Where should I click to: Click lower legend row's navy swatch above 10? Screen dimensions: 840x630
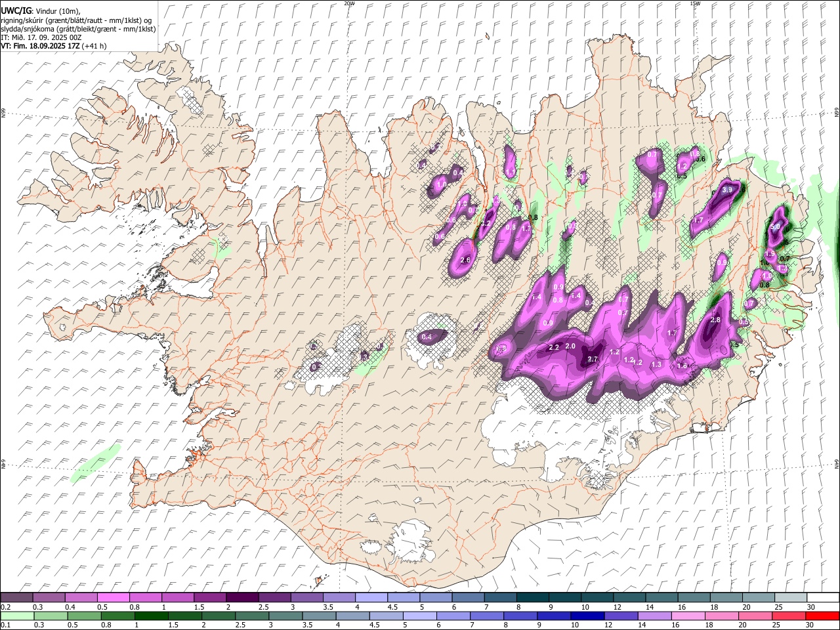tap(587, 616)
